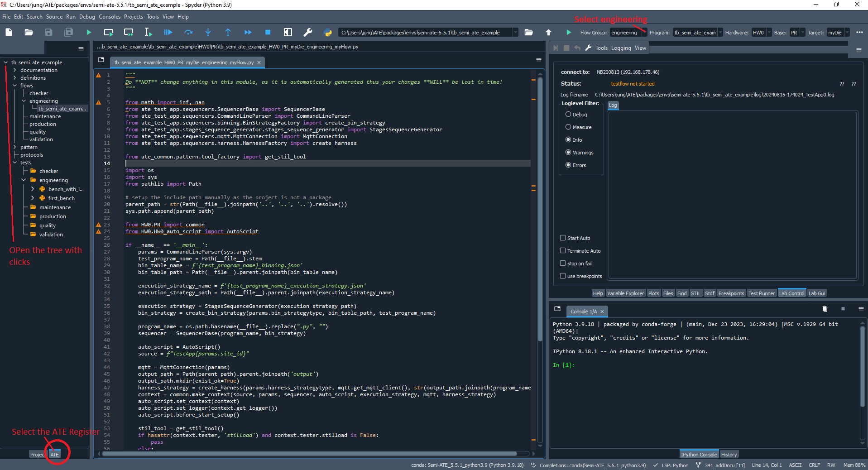868x470 pixels.
Task: Step out of function debug icon
Action: tap(228, 32)
